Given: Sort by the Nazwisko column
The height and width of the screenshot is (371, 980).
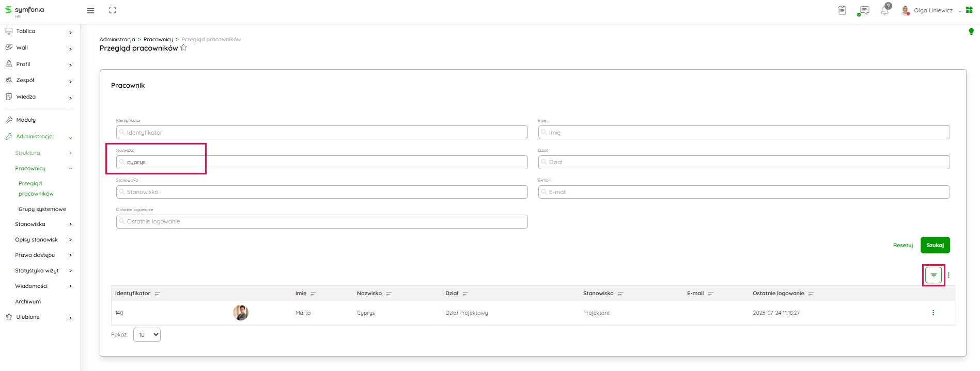Looking at the screenshot, I should pyautogui.click(x=388, y=294).
